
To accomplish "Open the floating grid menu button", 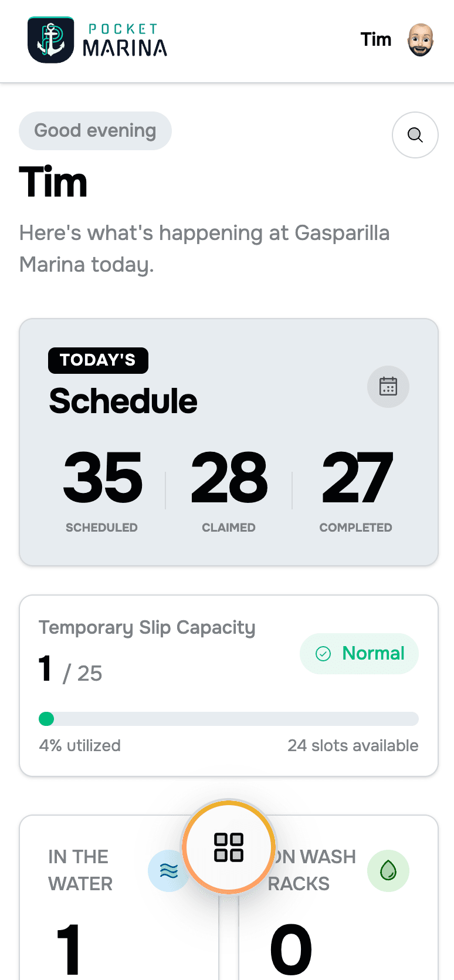I will [x=228, y=847].
